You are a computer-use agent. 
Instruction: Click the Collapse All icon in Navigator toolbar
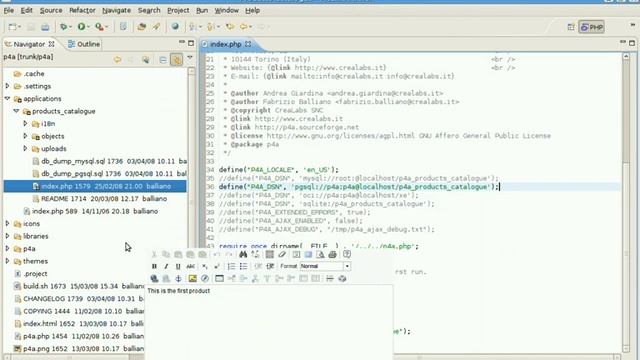tap(162, 60)
